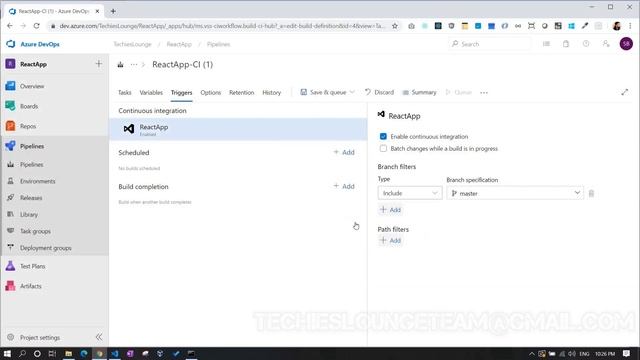Screen dimensions: 640x360
Task: Open the master branch specification dropdown
Action: tap(515, 193)
